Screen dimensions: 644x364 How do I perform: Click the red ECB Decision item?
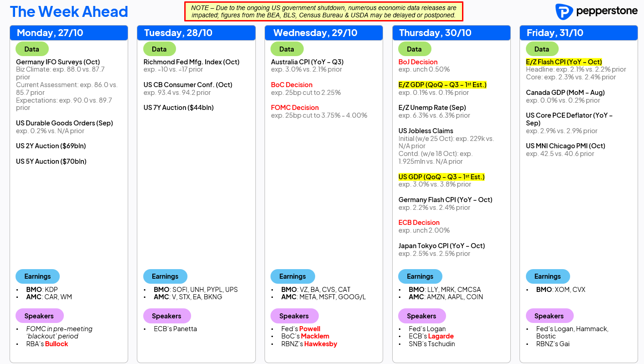[419, 223]
